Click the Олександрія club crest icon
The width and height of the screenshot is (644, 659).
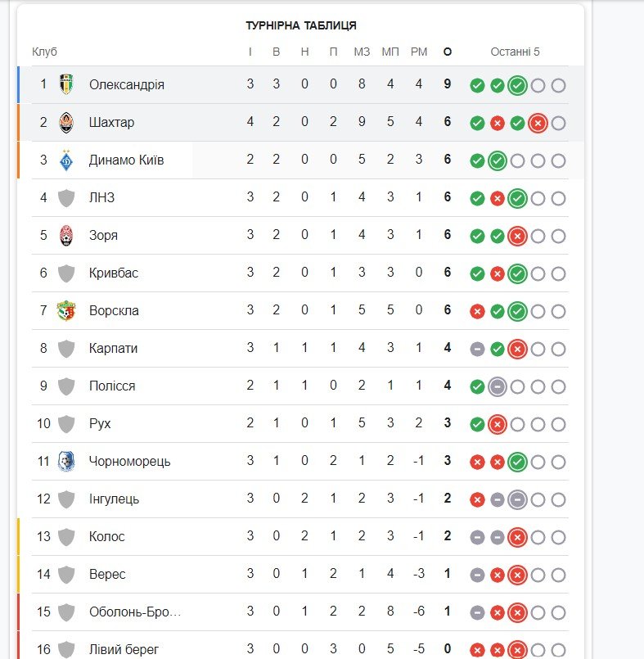(x=66, y=84)
